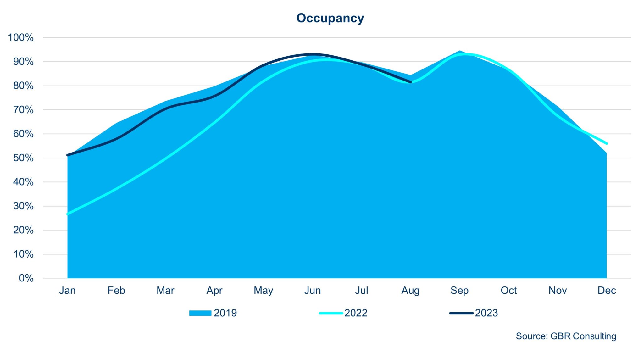Click 2023 line endpoint at Aug

[410, 82]
